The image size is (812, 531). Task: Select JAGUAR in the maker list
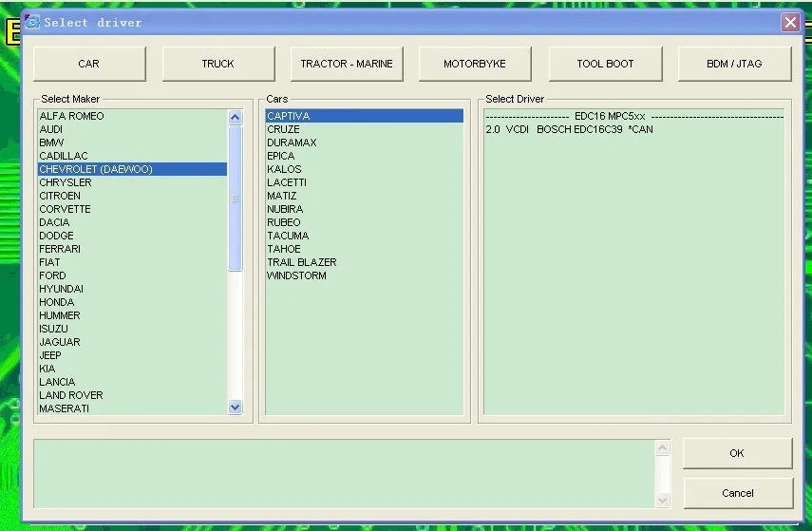coord(132,342)
